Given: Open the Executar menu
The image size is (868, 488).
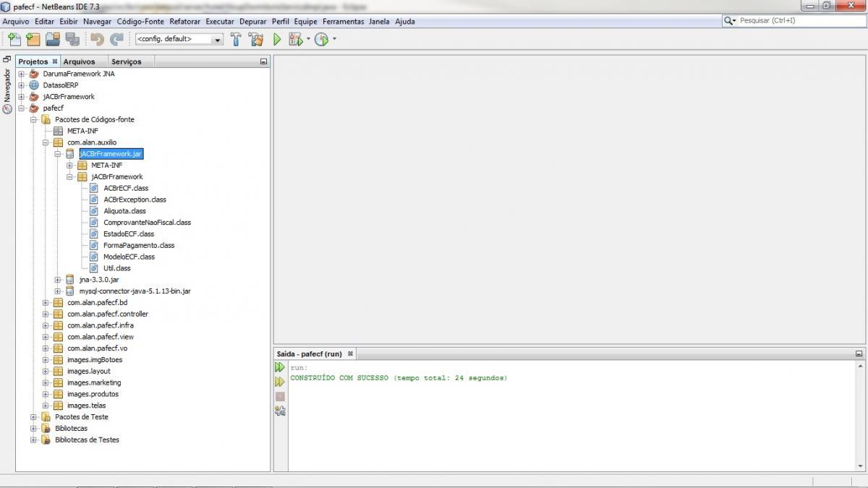Looking at the screenshot, I should [x=220, y=21].
